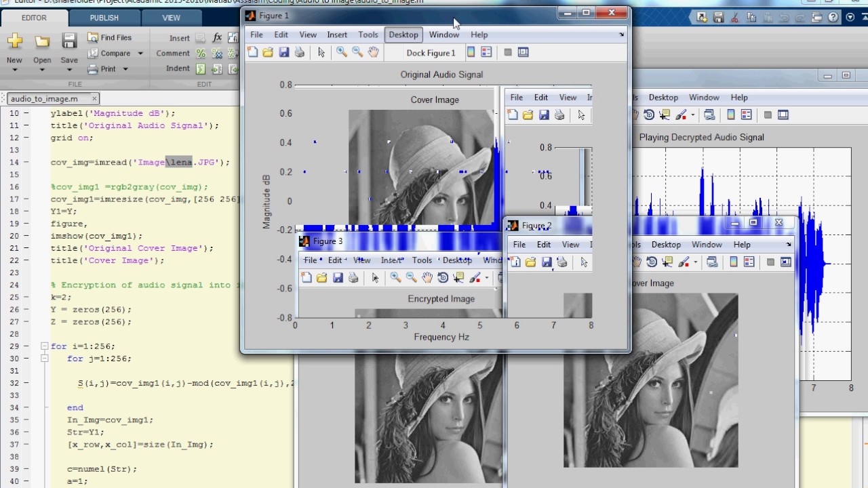Click Print icon in Figure 1 toolbar
The height and width of the screenshot is (488, 868).
tap(300, 52)
